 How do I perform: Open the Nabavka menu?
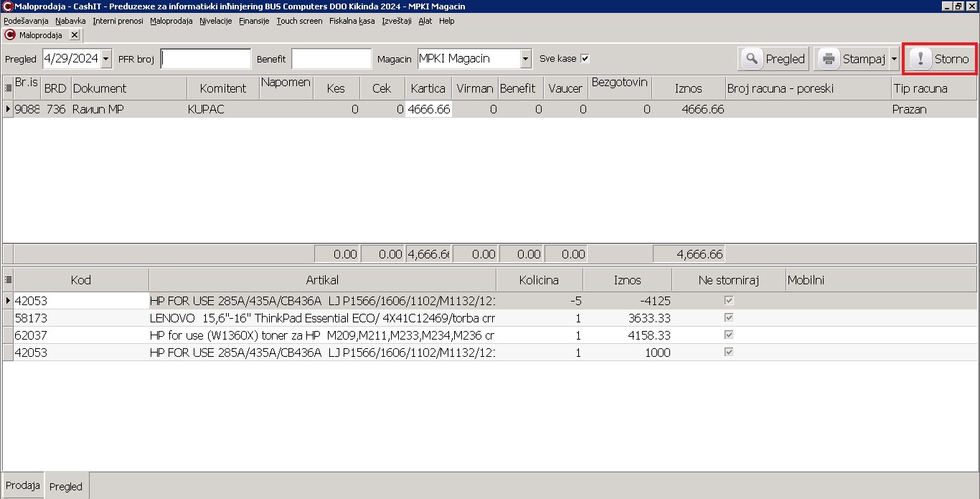[70, 21]
